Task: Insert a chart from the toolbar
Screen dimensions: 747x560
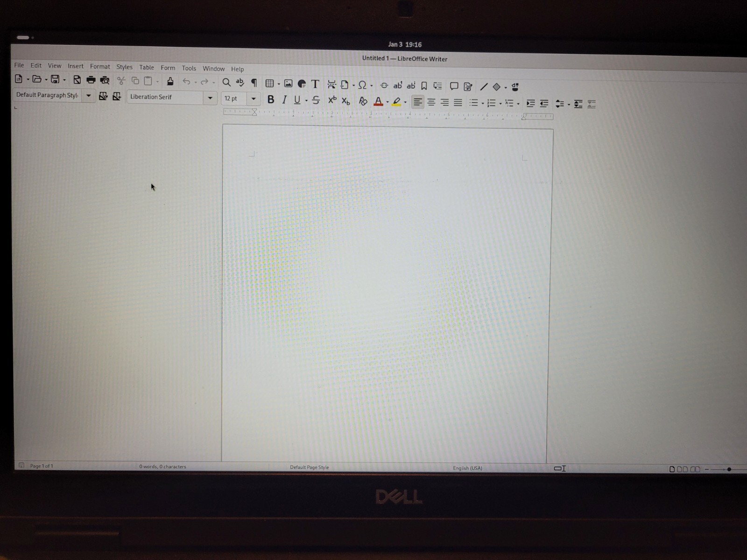Action: tap(302, 84)
